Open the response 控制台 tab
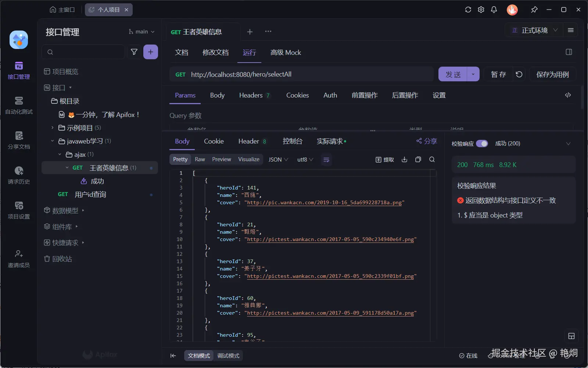The width and height of the screenshot is (588, 368). click(293, 141)
